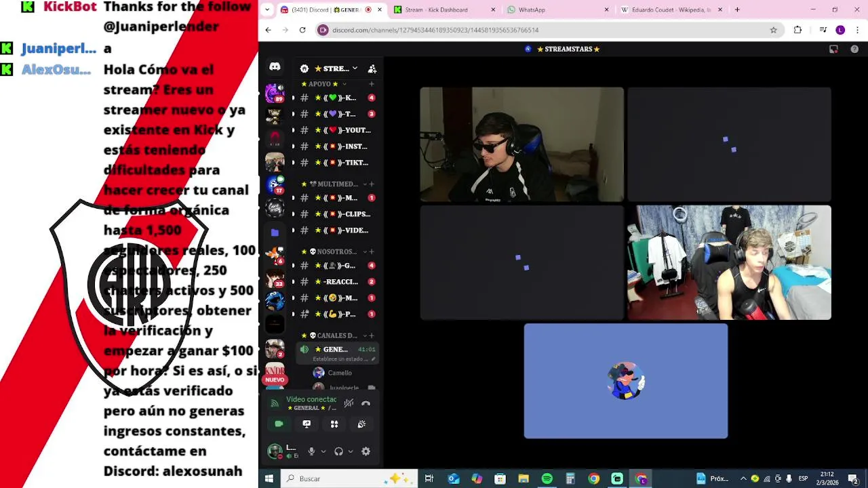Viewport: 868px width, 488px height.
Task: Open server icon with 89 notifications badge
Action: coord(275,92)
